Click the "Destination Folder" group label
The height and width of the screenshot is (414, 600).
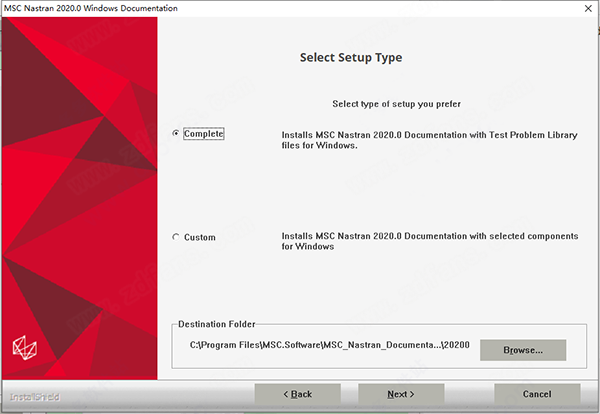point(217,324)
